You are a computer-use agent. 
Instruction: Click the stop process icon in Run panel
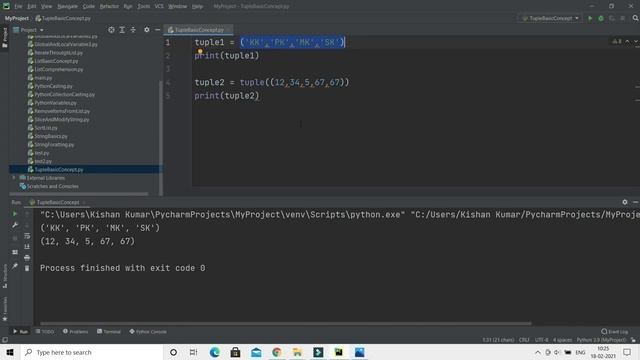pyautogui.click(x=15, y=238)
